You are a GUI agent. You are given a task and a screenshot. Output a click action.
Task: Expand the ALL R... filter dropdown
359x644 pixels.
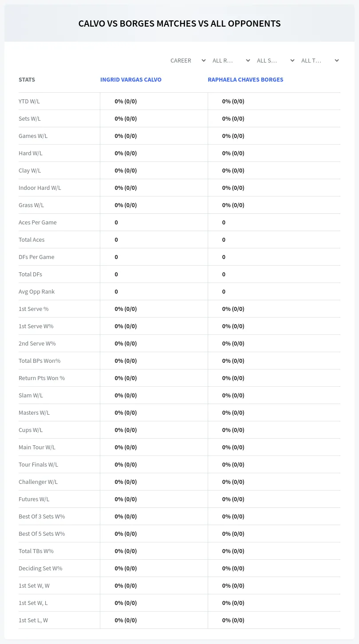(230, 60)
